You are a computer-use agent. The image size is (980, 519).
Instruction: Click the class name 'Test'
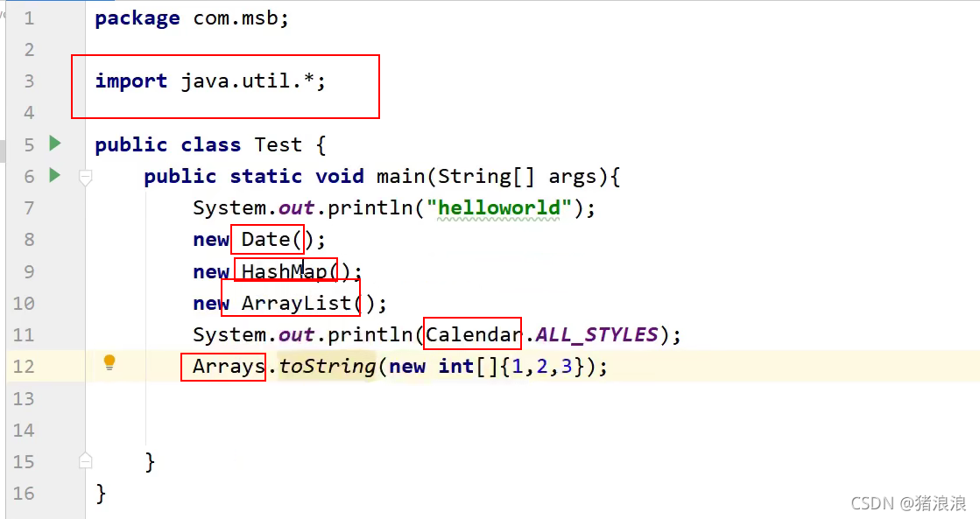(278, 145)
